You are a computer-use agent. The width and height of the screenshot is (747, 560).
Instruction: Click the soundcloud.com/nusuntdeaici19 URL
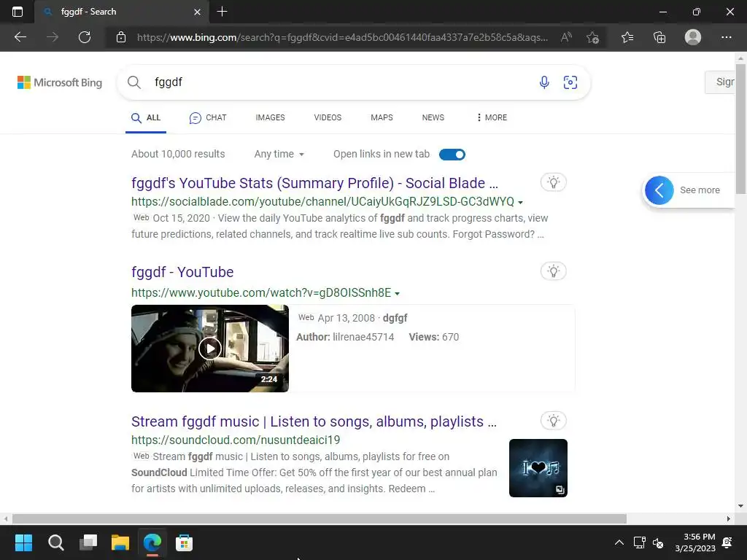pyautogui.click(x=236, y=440)
